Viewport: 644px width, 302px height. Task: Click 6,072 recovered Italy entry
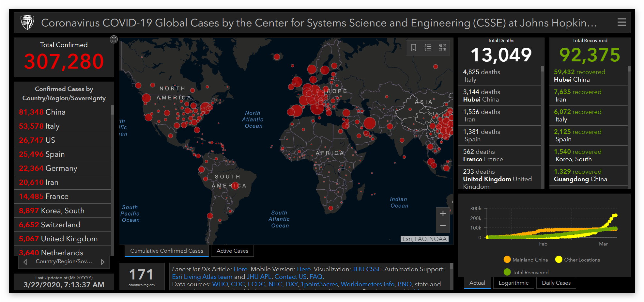click(x=589, y=116)
